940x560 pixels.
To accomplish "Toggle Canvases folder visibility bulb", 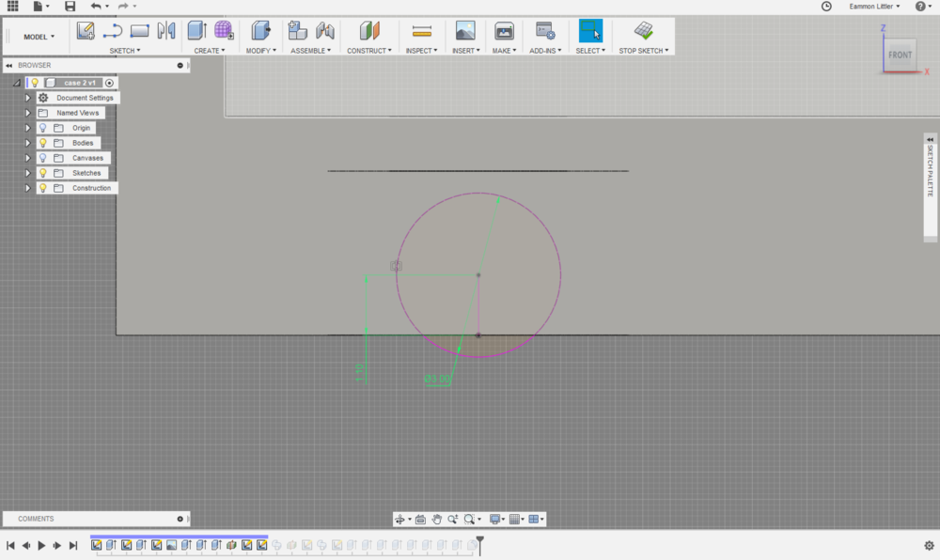I will (42, 158).
